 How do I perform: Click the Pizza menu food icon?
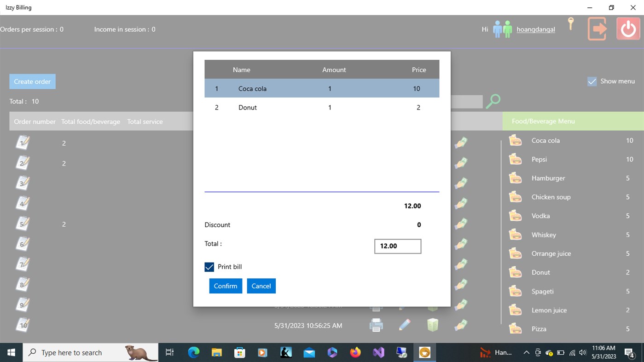pyautogui.click(x=516, y=329)
